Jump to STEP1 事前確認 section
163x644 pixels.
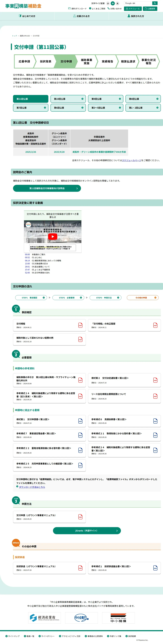31,297
